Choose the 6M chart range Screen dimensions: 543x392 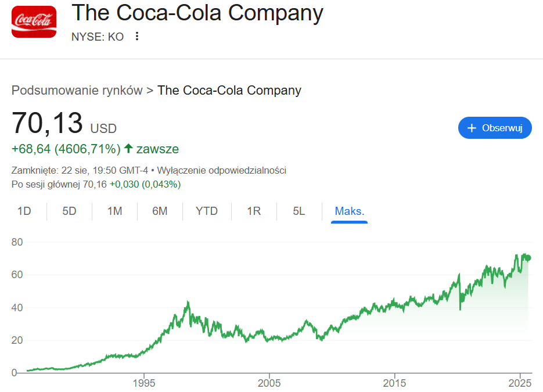click(x=160, y=211)
